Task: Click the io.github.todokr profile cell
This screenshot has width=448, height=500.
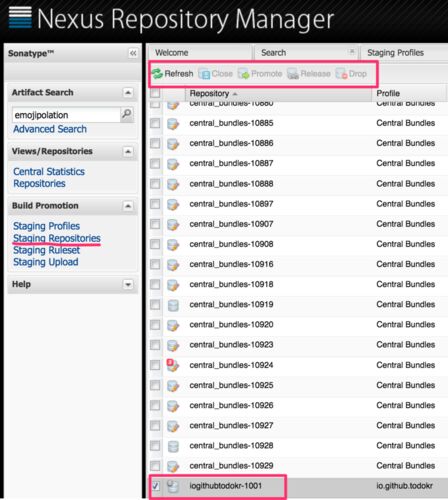Action: point(405,486)
